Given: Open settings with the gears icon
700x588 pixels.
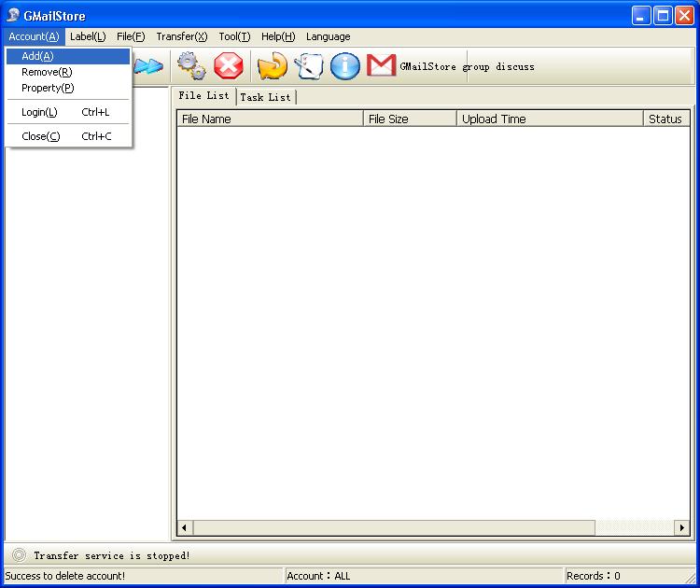Looking at the screenshot, I should pos(191,65).
